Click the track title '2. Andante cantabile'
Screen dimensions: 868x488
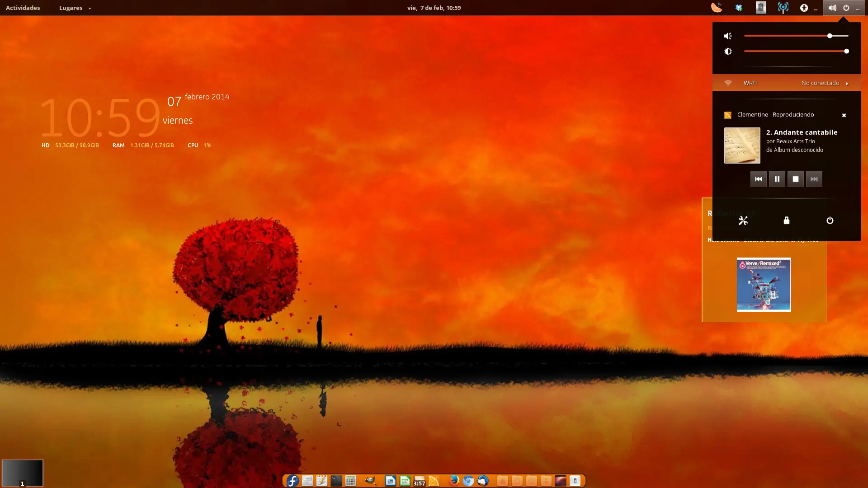coord(802,132)
